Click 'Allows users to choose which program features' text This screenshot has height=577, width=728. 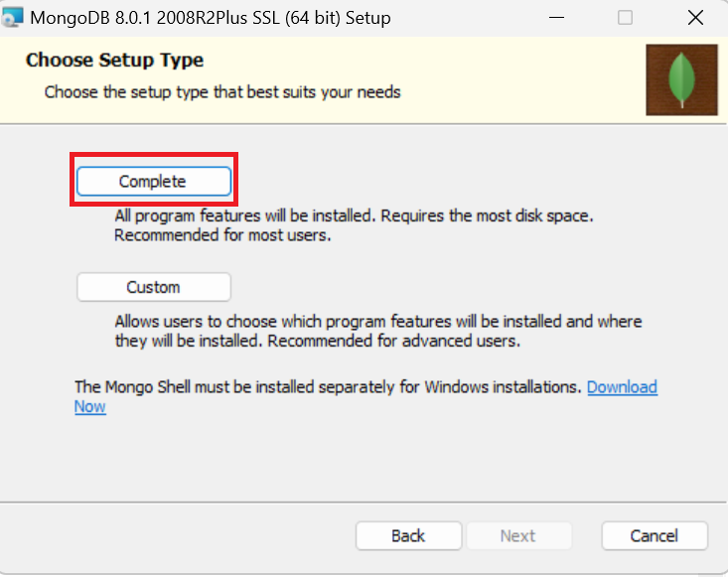pos(378,331)
